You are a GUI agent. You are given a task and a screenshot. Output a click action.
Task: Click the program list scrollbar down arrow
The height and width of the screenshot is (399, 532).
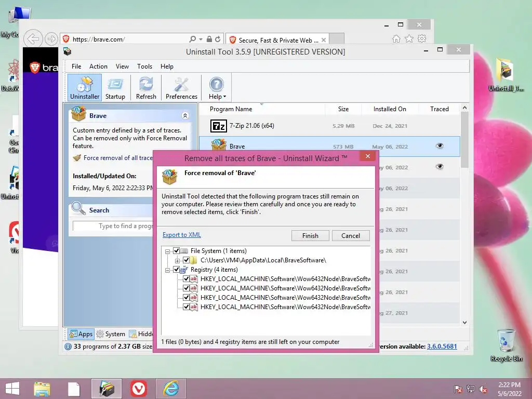coord(464,322)
